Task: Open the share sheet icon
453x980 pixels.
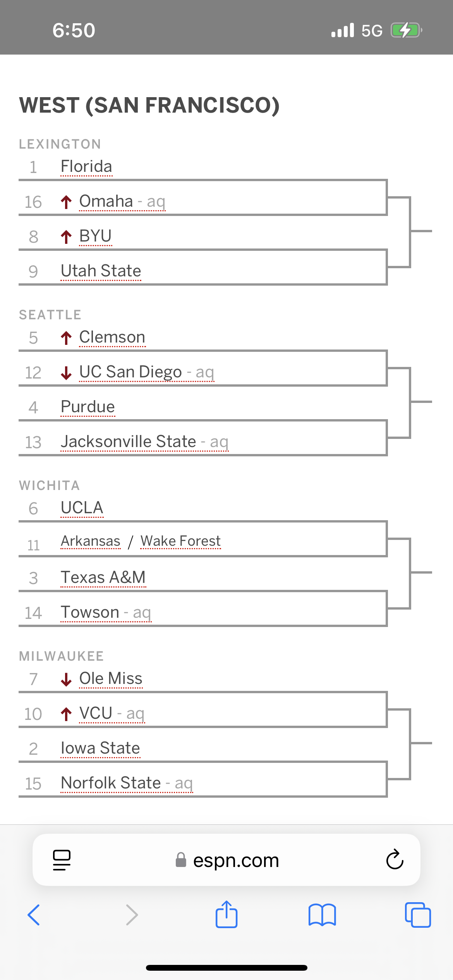Action: [x=226, y=914]
